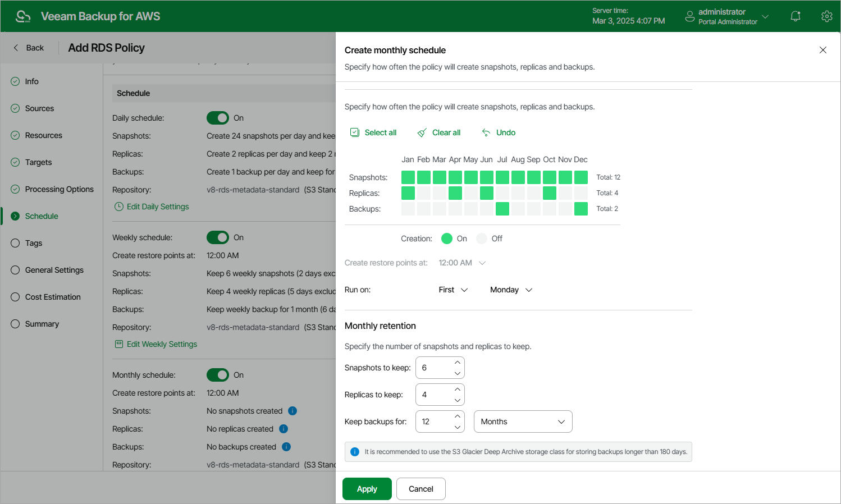Open the configuration gear settings
This screenshot has height=504, width=841.
(826, 16)
